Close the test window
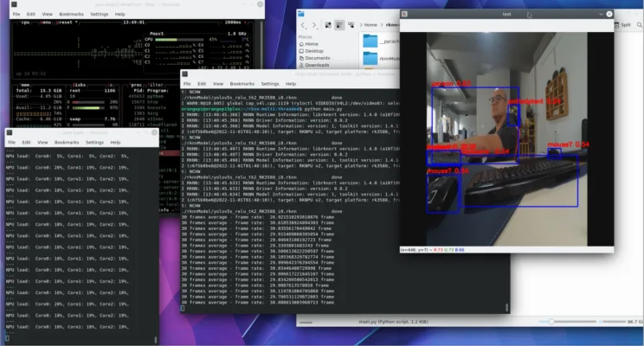 coord(609,14)
